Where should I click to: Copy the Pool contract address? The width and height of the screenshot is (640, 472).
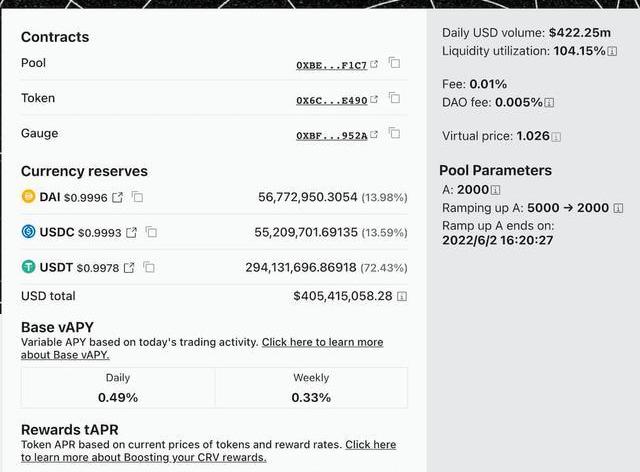click(x=395, y=63)
